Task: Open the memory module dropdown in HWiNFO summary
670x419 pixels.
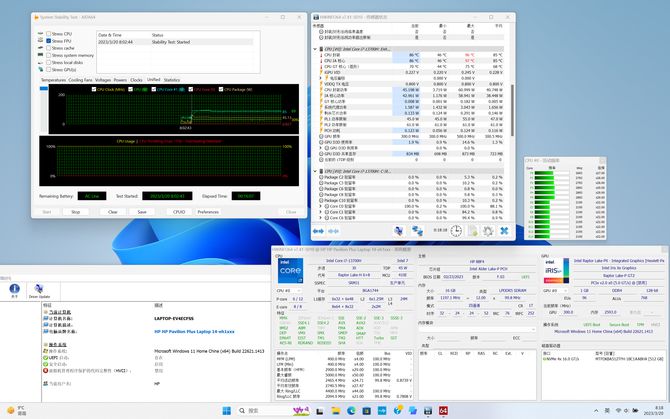Action: (477, 329)
